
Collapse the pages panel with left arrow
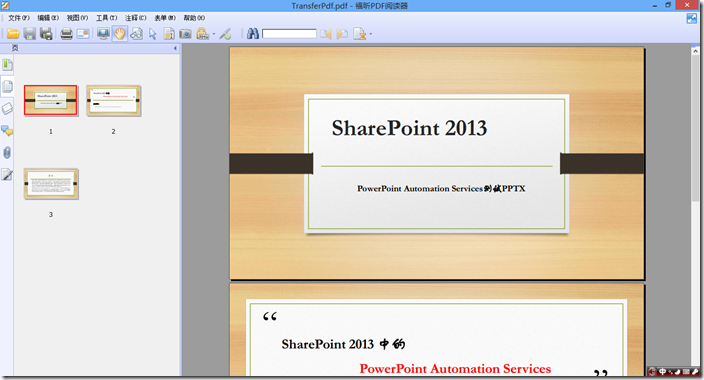click(x=175, y=48)
